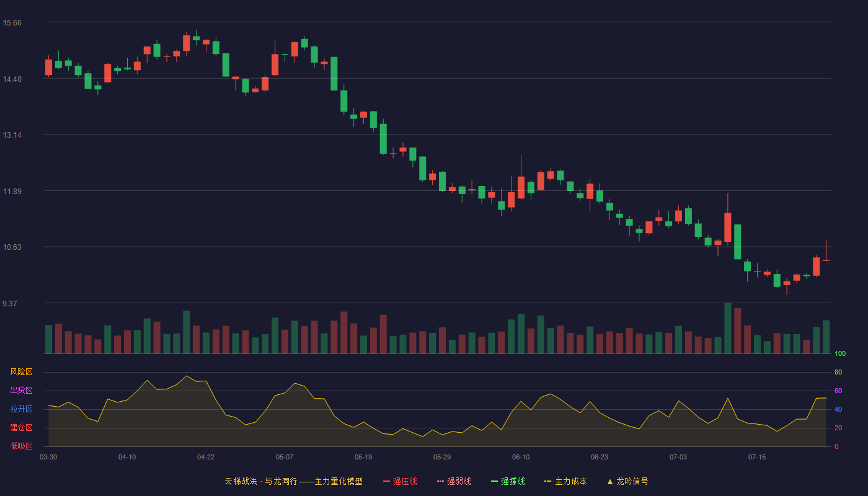Click the green 强撑线 legend line marker

[x=494, y=481]
